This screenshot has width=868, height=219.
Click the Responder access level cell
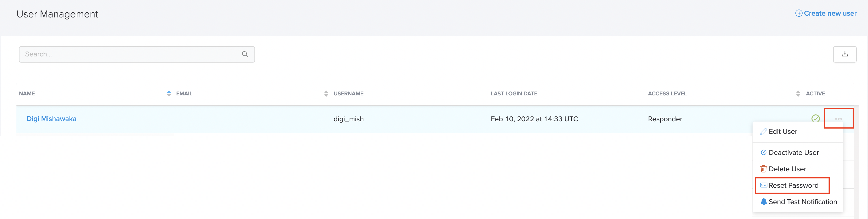(x=665, y=119)
